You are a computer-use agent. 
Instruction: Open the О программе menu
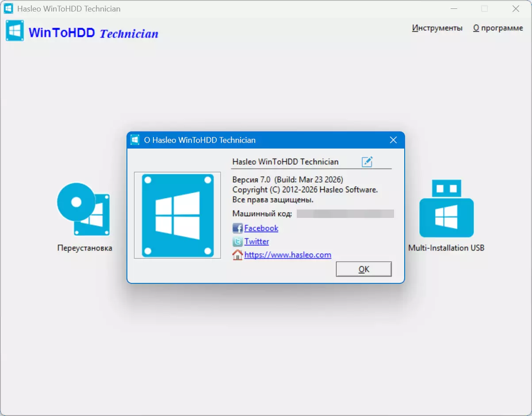(498, 28)
